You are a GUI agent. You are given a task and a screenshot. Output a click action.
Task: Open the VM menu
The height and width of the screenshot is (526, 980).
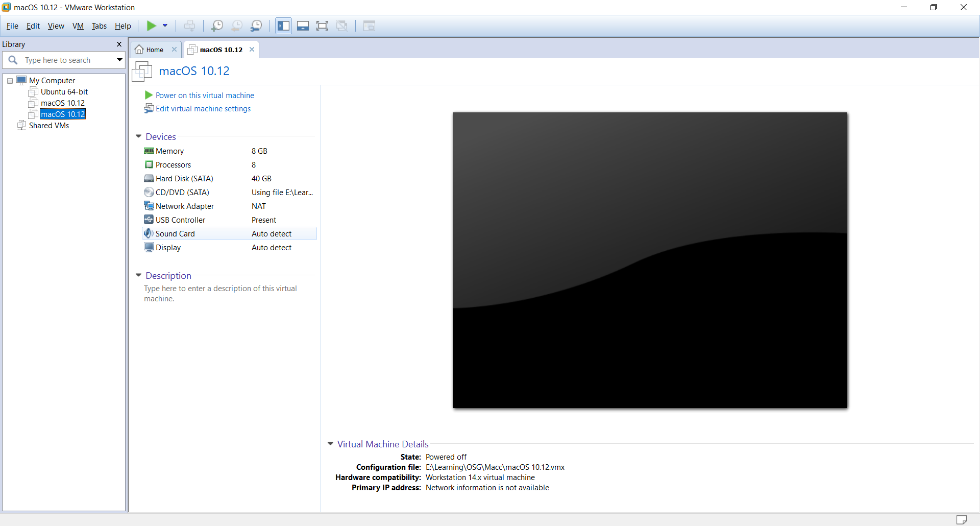[78, 26]
